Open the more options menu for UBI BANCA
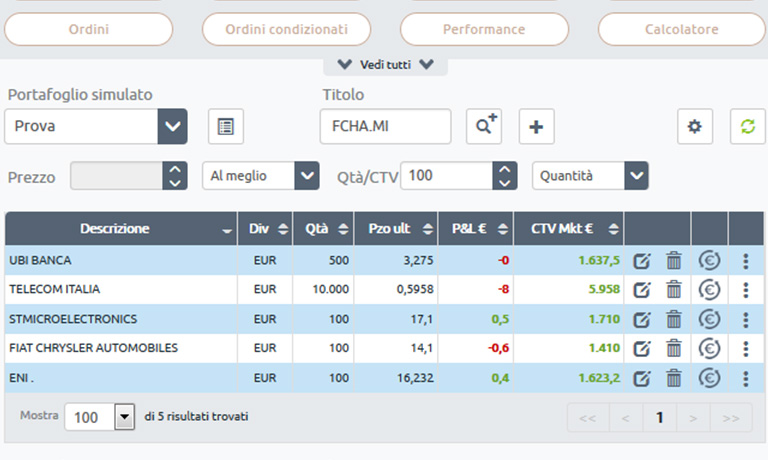 tap(746, 261)
